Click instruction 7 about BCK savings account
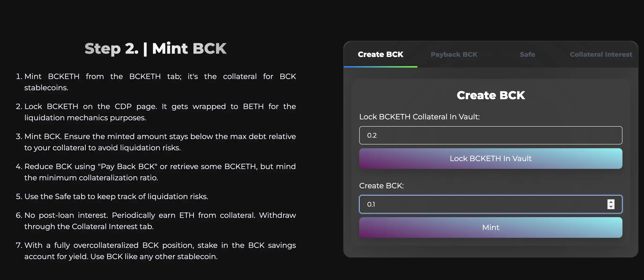Image resolution: width=644 pixels, height=280 pixels. tap(156, 251)
